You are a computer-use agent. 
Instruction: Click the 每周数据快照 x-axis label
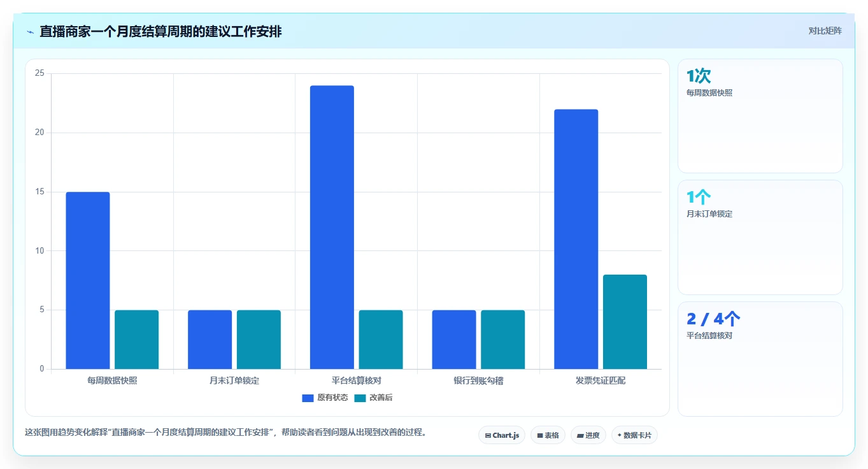coord(112,380)
